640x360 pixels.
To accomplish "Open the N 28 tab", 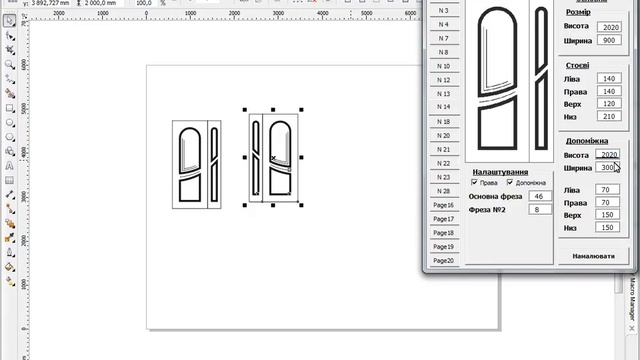I will (444, 191).
